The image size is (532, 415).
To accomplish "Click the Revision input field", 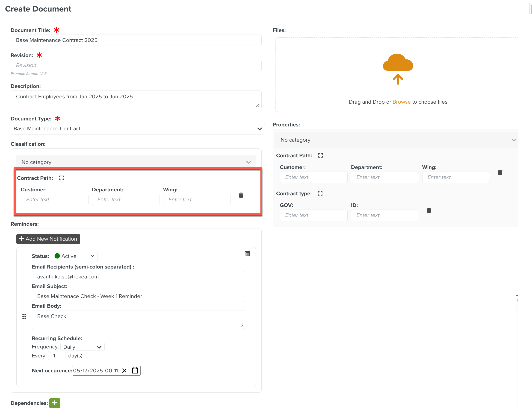I will coord(136,65).
